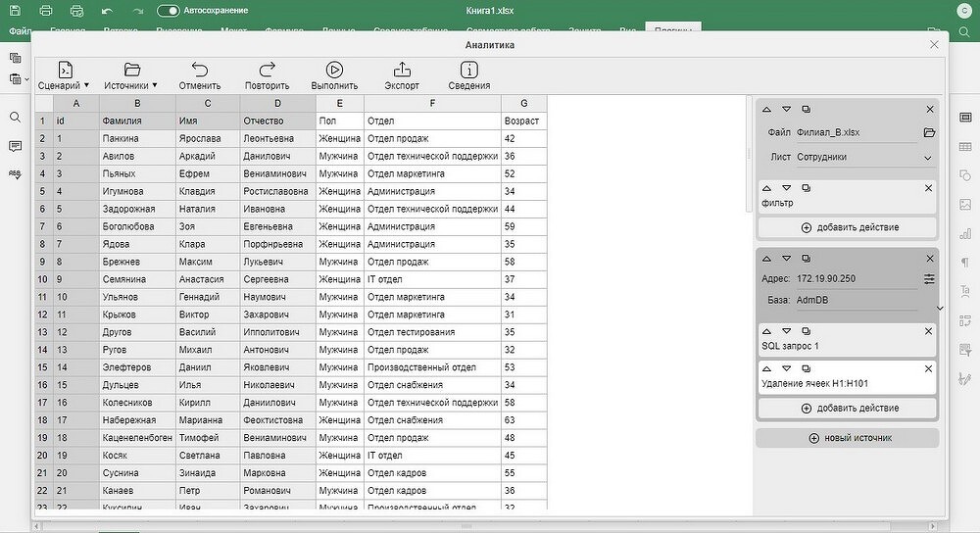Move the фильтр action down
The width and height of the screenshot is (980, 533).
click(786, 187)
